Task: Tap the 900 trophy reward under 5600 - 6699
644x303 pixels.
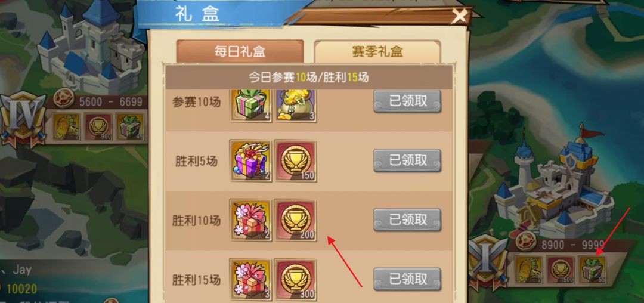Action: 98,126
